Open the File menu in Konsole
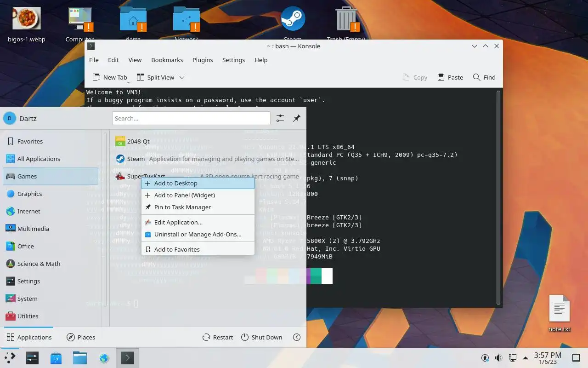 (x=94, y=60)
